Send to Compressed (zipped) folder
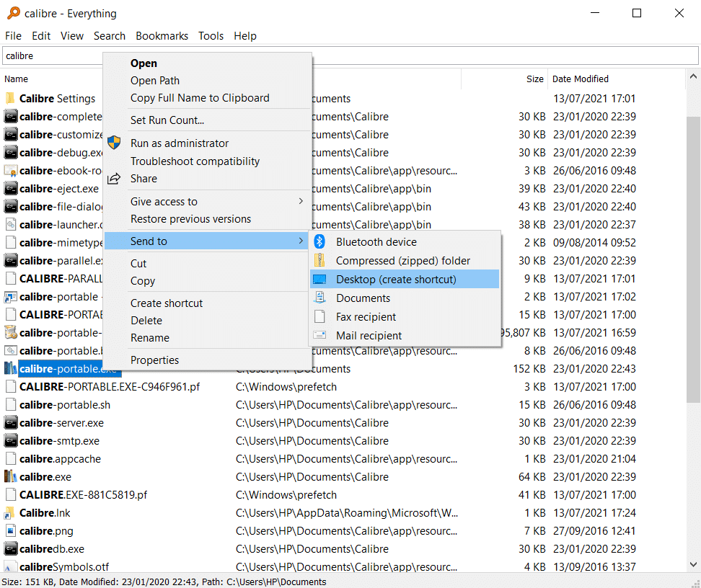The width and height of the screenshot is (701, 588). [405, 260]
